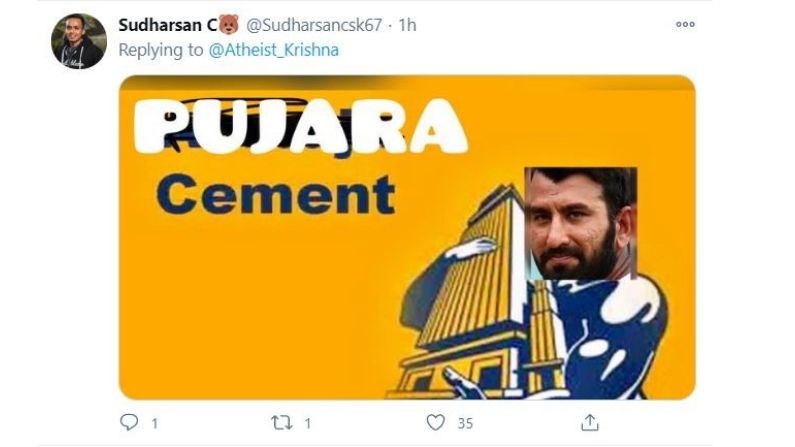Viewport: 795px width, 447px height.
Task: View Sudharsan C's profile avatar
Action: tap(79, 41)
